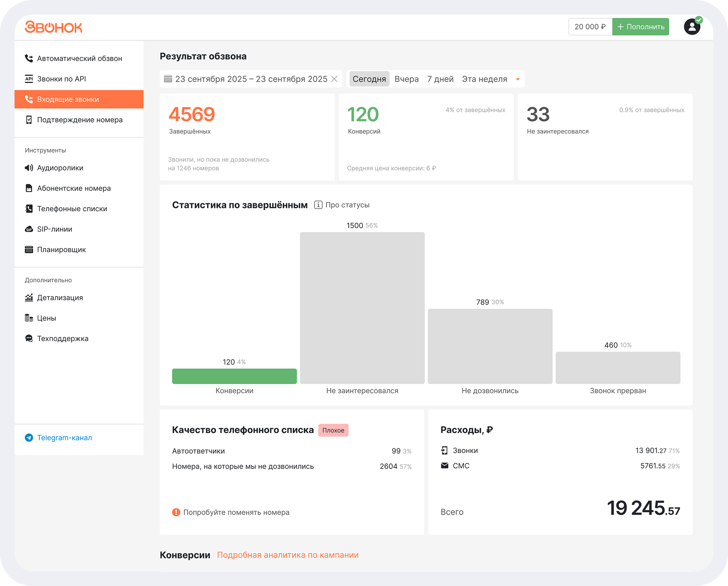Switch period to Эта неделя
Image resolution: width=728 pixels, height=586 pixels.
tap(485, 79)
